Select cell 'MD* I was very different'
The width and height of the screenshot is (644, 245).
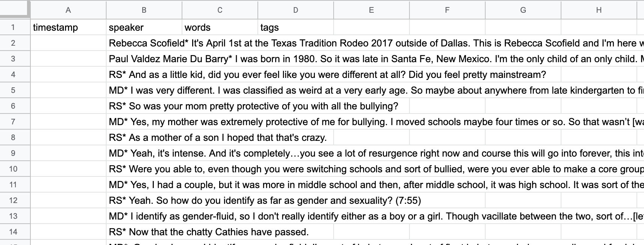[x=144, y=90]
